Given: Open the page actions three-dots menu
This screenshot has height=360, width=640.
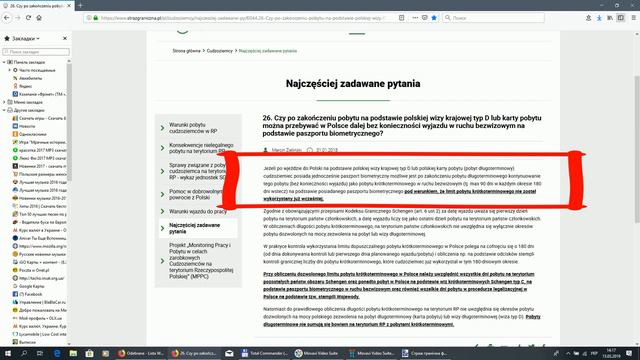Looking at the screenshot, I should coord(415,18).
